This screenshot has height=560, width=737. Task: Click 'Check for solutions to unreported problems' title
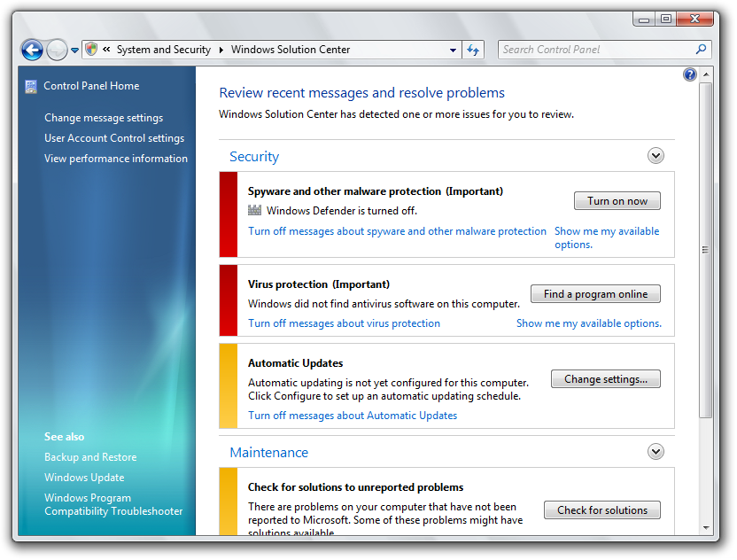(x=355, y=487)
